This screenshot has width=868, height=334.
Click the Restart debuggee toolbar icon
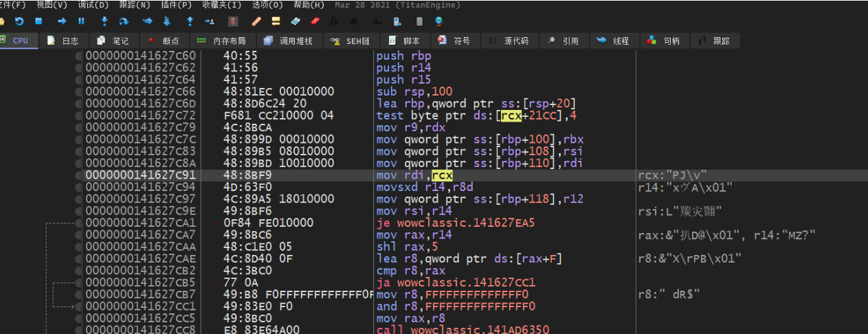pyautogui.click(x=19, y=21)
